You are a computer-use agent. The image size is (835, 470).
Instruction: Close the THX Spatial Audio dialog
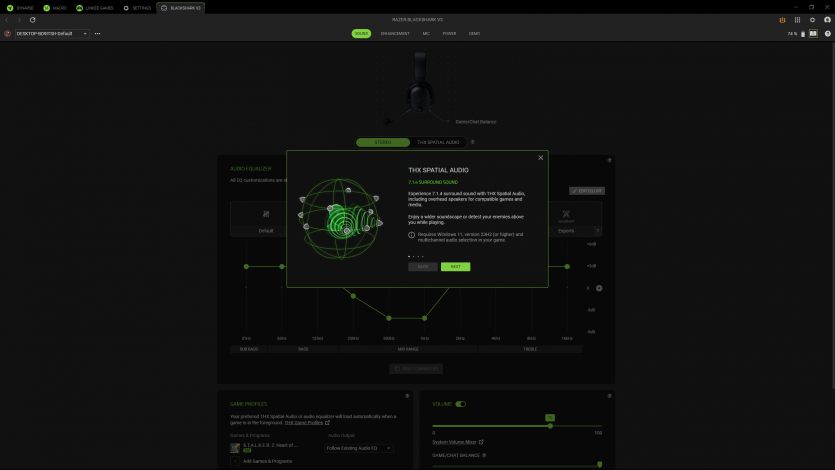coord(541,157)
